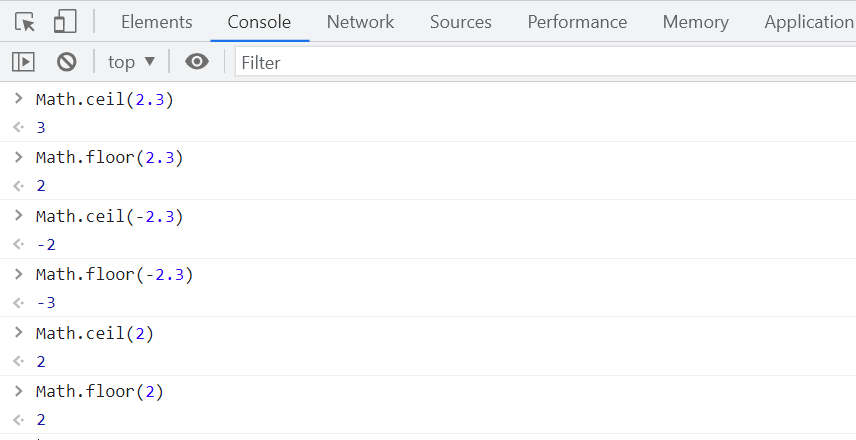
Task: Activate the inspect element picker icon
Action: (x=25, y=22)
